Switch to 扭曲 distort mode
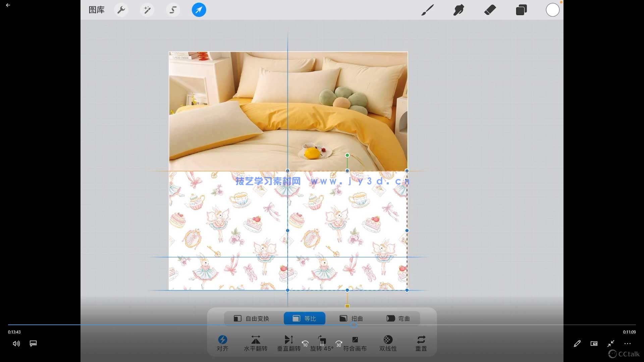The width and height of the screenshot is (644, 362). (351, 318)
